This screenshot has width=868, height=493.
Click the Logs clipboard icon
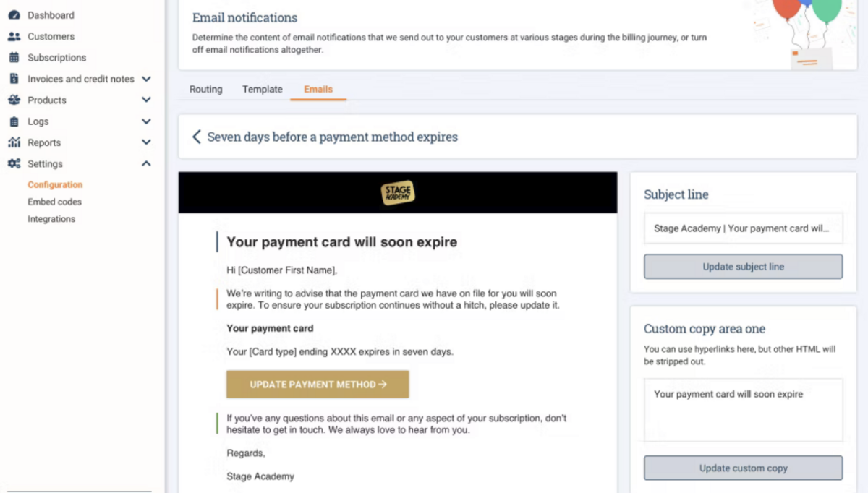[14, 121]
